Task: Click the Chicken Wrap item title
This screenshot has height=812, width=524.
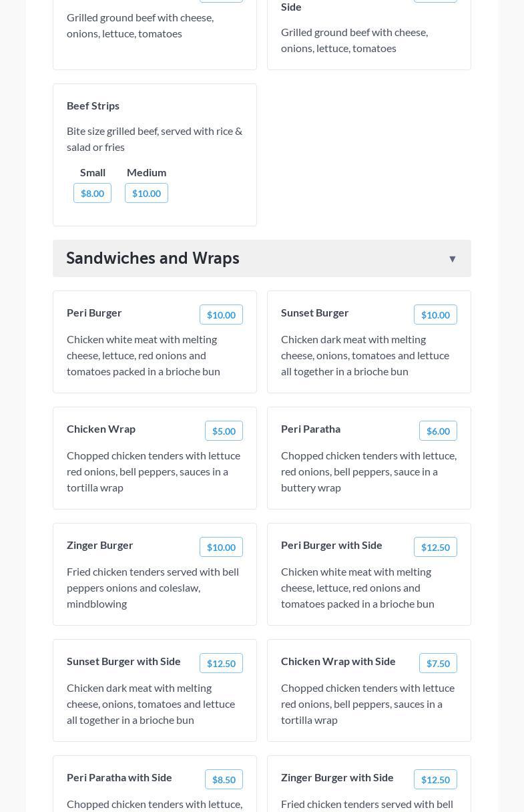Action: 101,429
